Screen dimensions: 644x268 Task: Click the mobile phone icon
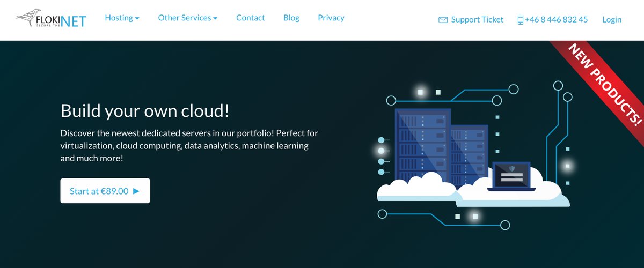(x=520, y=20)
